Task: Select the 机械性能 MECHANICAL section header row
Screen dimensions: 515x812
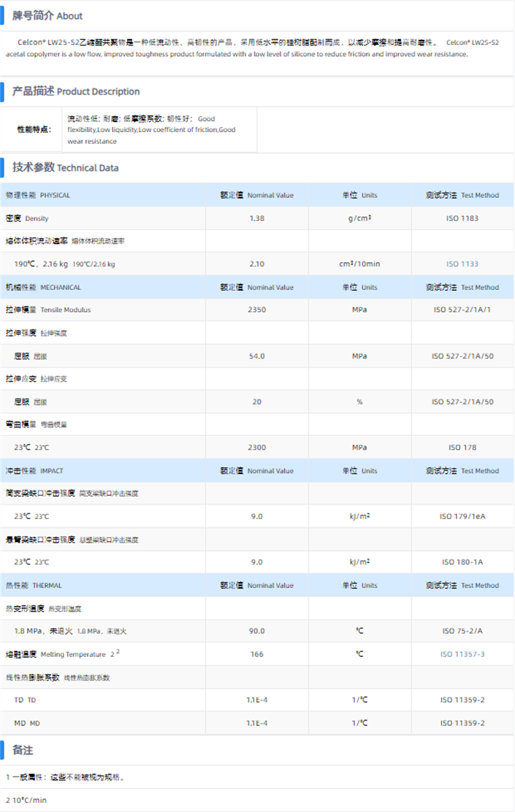Action: pyautogui.click(x=257, y=287)
